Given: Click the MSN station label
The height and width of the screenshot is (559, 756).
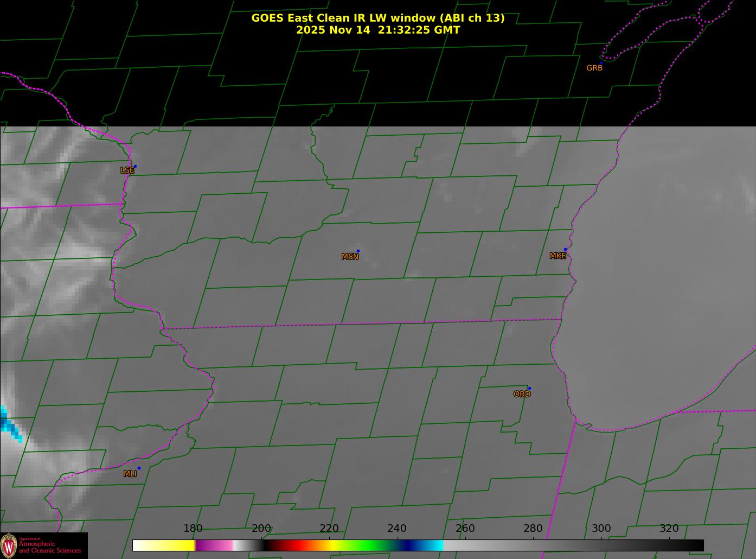Looking at the screenshot, I should [x=350, y=257].
